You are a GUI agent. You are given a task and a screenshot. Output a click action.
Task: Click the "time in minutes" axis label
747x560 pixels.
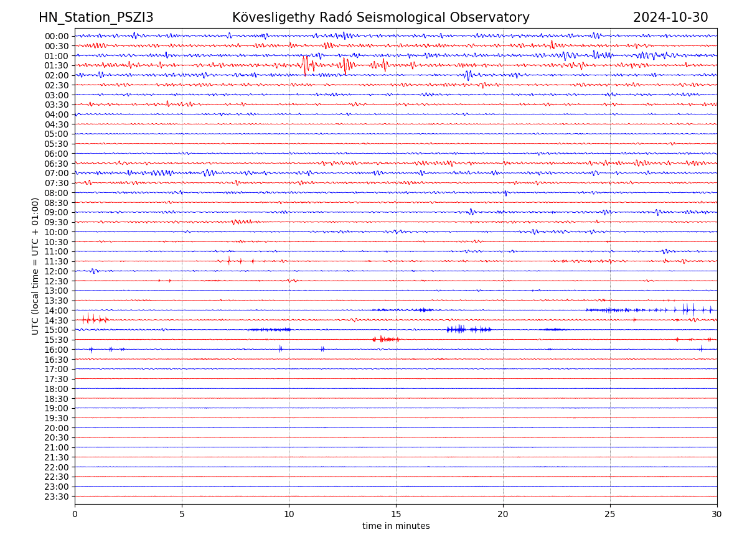(396, 526)
